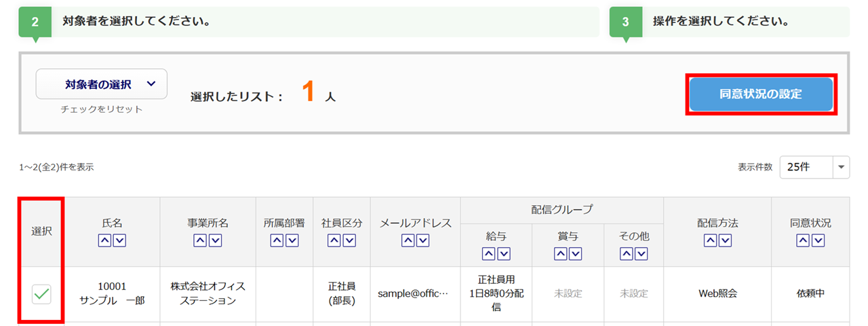Click the 同意状況の設定 button

tap(761, 94)
